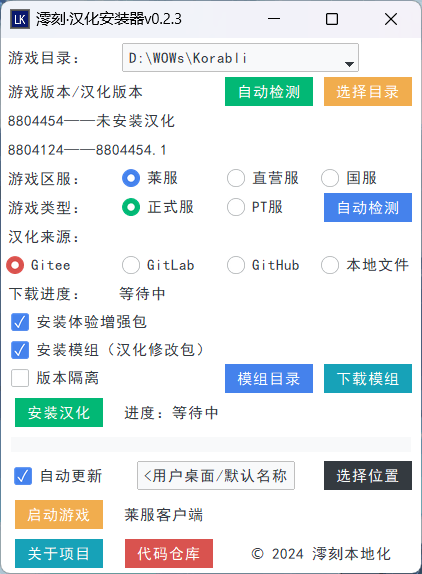
Task: Click green 自动检测 button for game directory
Action: [269, 92]
